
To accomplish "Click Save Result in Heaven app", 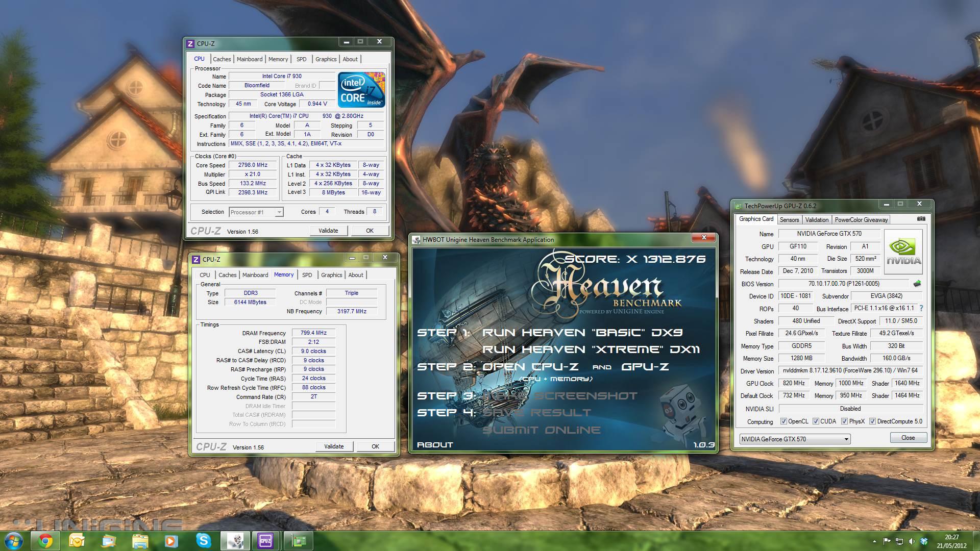I will tap(536, 412).
